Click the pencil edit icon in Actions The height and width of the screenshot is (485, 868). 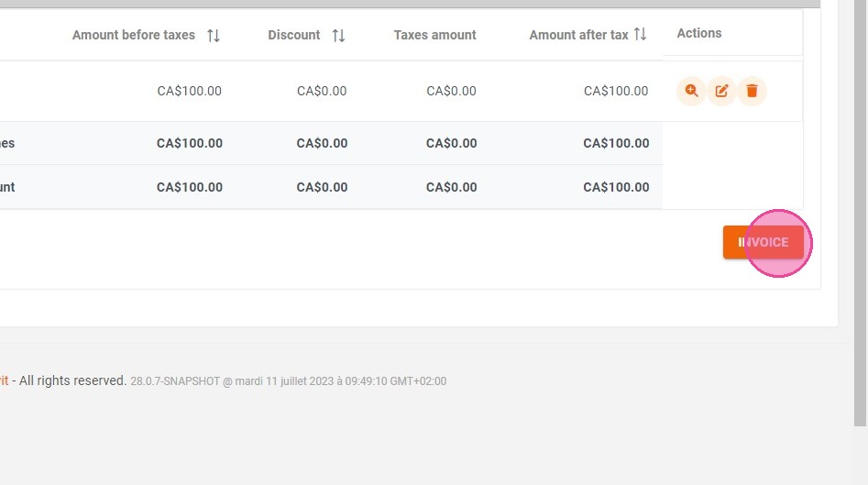click(x=721, y=91)
